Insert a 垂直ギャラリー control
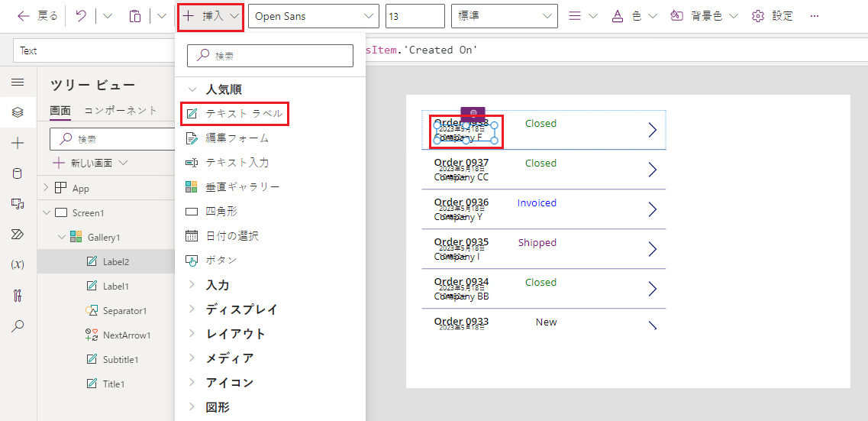 pyautogui.click(x=233, y=186)
